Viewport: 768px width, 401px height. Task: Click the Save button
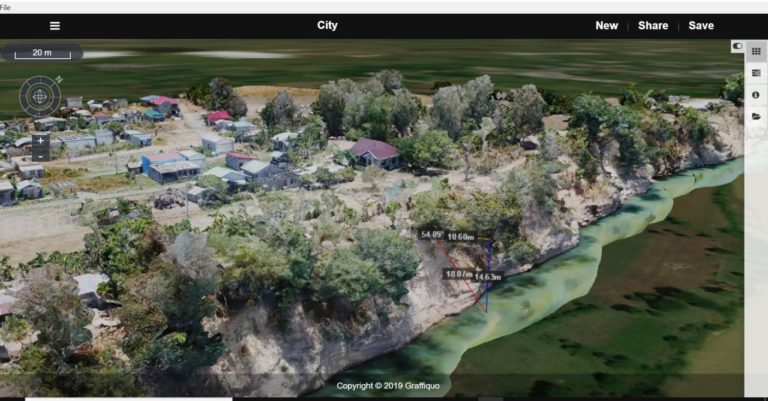(x=701, y=26)
